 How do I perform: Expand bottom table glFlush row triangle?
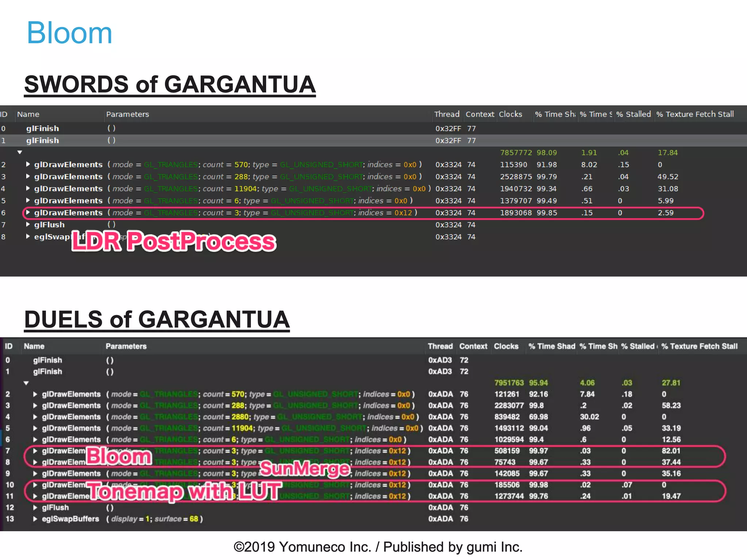[35, 507]
